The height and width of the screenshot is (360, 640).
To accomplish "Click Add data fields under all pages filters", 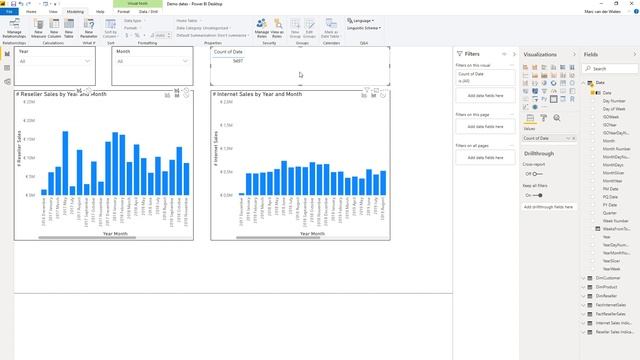I will [x=485, y=158].
